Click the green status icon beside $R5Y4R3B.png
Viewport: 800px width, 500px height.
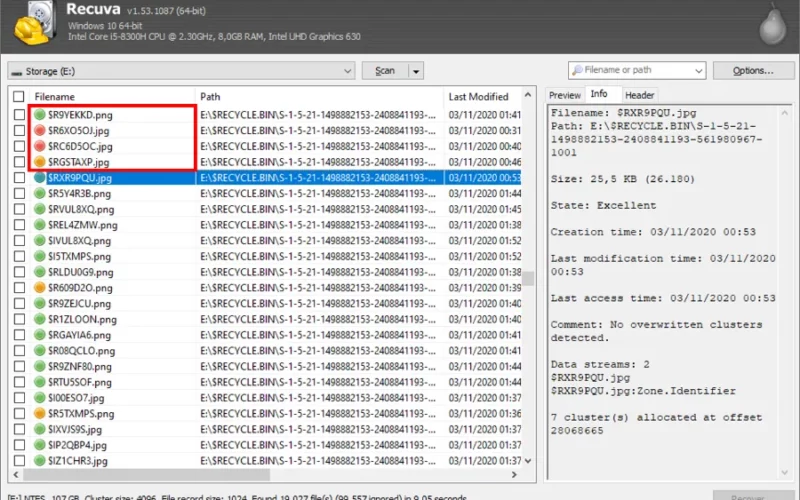[40, 193]
